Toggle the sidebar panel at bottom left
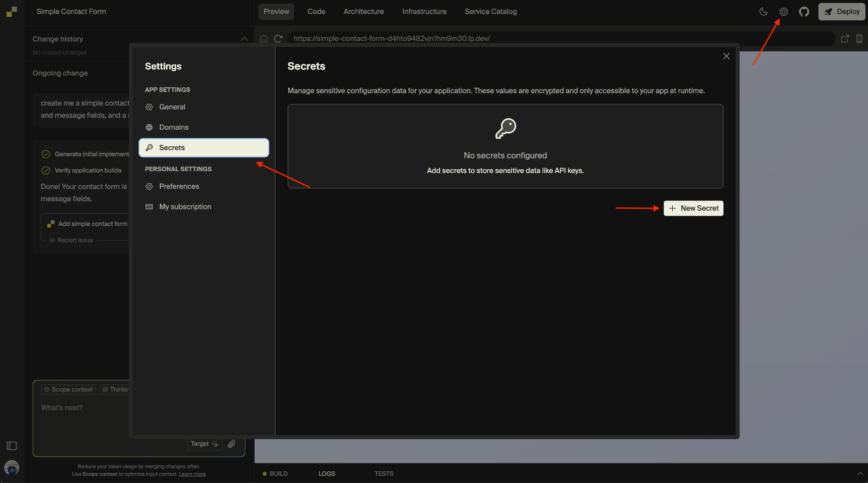 11,446
